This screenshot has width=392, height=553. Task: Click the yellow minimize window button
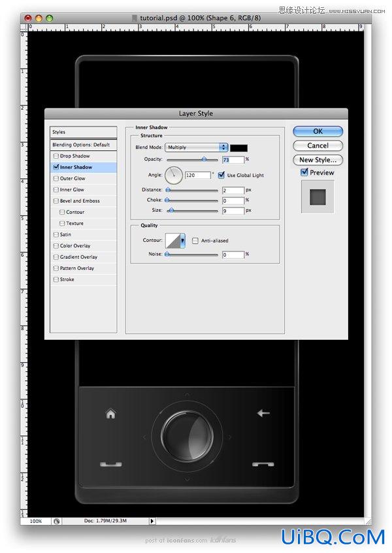(x=39, y=18)
